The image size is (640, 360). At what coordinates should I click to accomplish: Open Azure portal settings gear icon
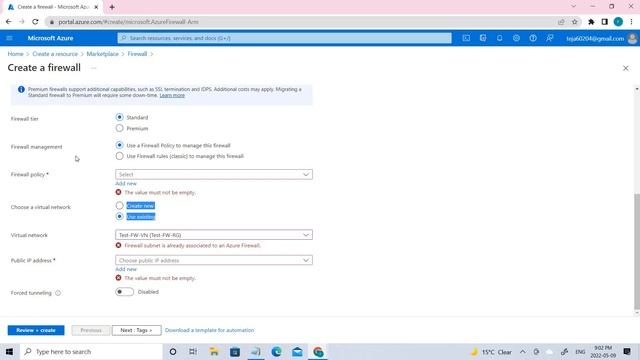pos(516,38)
